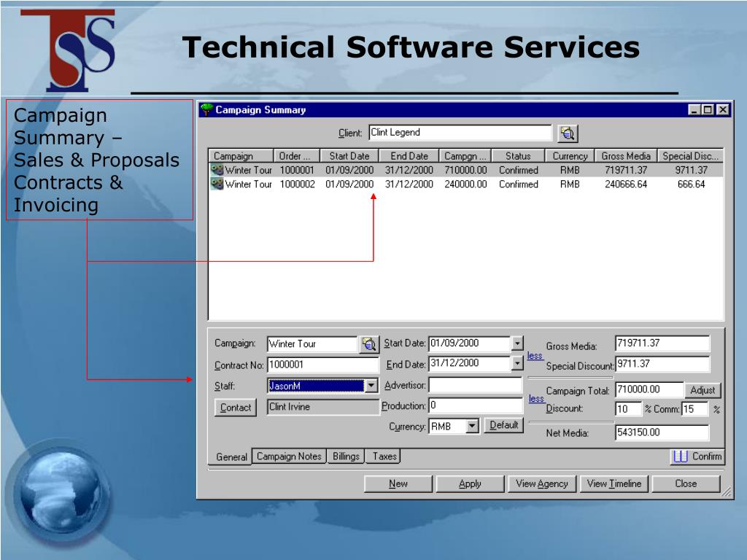Click the Default currency button
Image resolution: width=747 pixels, height=560 pixels.
point(503,425)
